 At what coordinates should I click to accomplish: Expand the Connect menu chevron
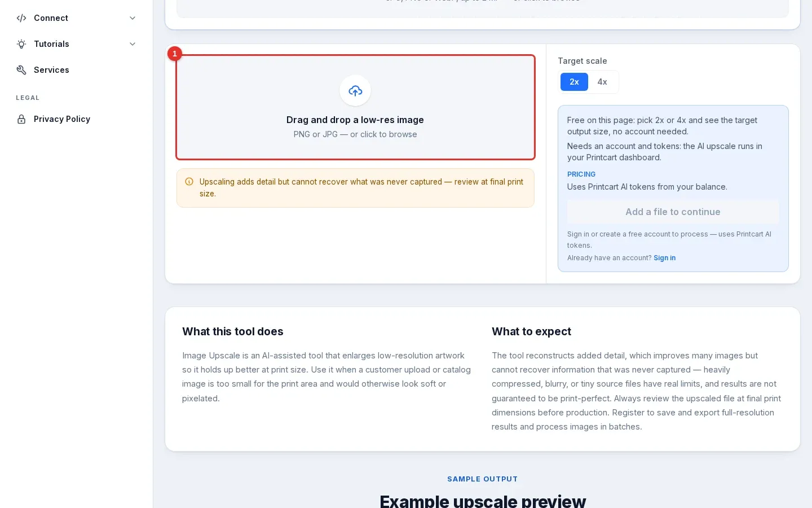tap(133, 18)
